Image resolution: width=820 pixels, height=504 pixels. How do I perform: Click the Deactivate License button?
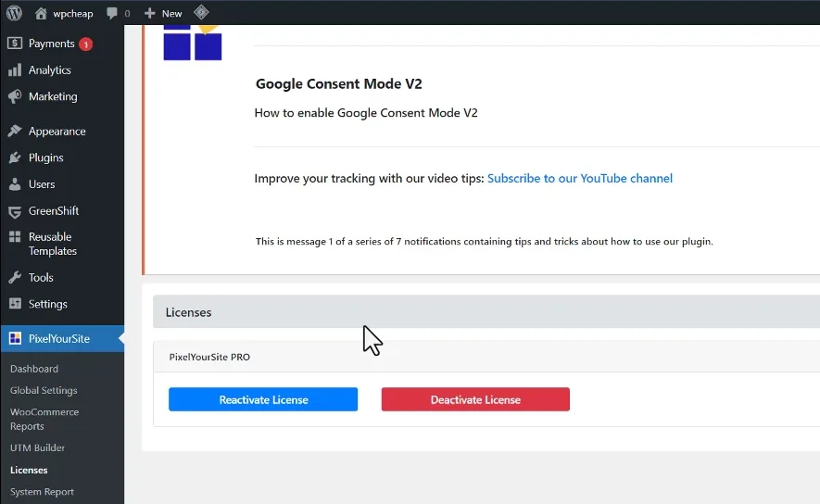point(475,399)
